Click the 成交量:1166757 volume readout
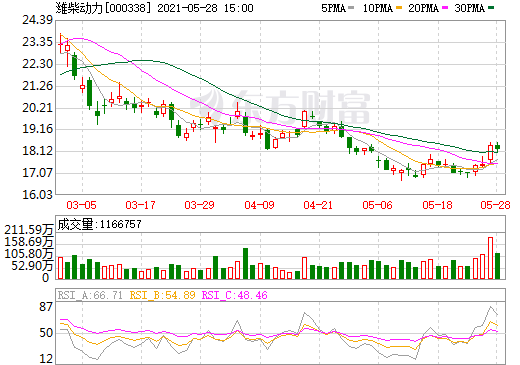Screen dimensions: 520x365 pos(99,224)
